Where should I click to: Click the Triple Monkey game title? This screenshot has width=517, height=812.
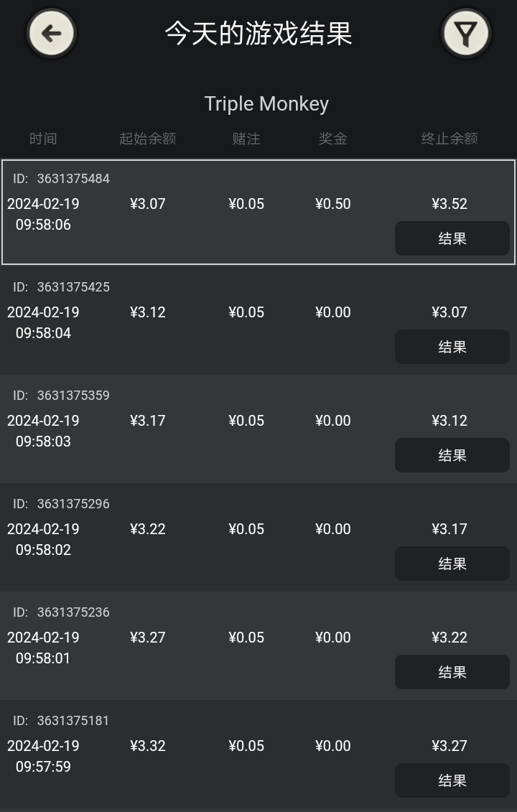[x=266, y=103]
